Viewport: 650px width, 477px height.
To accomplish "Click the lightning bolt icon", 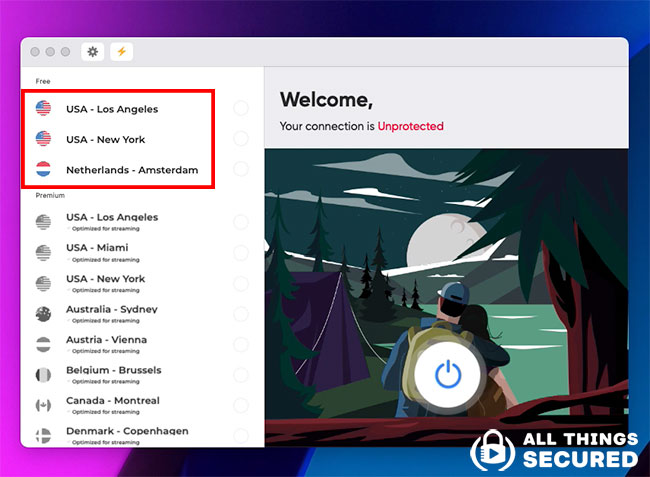I will point(121,52).
